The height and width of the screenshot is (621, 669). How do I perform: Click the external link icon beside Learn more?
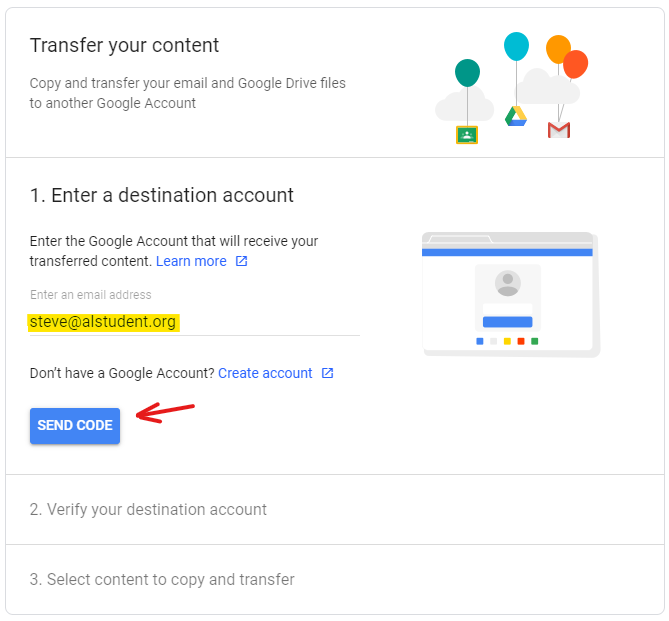pos(241,261)
